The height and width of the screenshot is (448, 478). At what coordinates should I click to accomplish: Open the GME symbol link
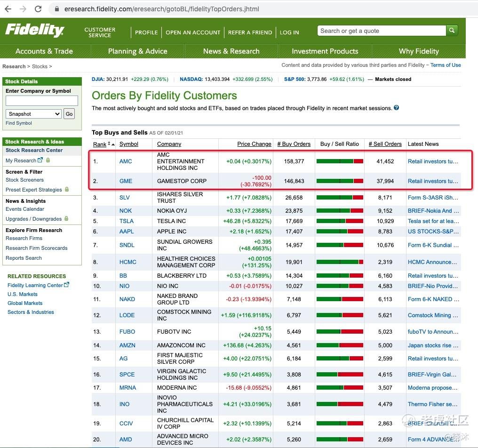point(126,181)
